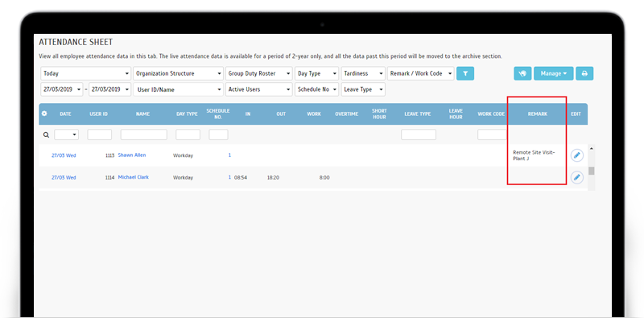The image size is (644, 318).
Task: Click the printer icon button
Action: pos(584,73)
